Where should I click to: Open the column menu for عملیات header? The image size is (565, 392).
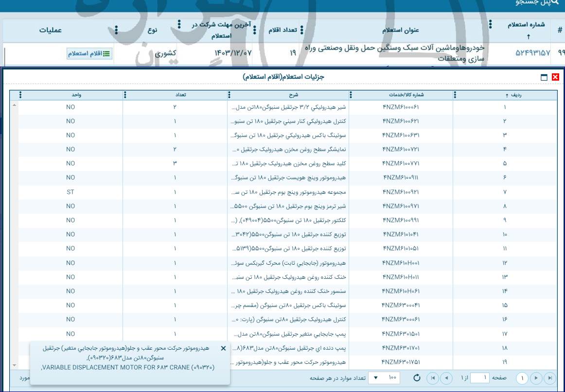tap(117, 30)
